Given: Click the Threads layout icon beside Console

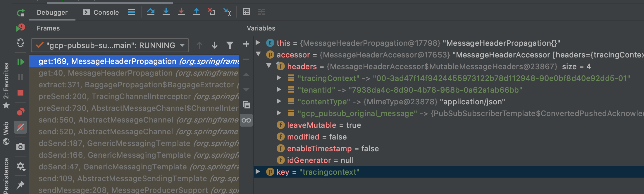Looking at the screenshot, I should (132, 12).
